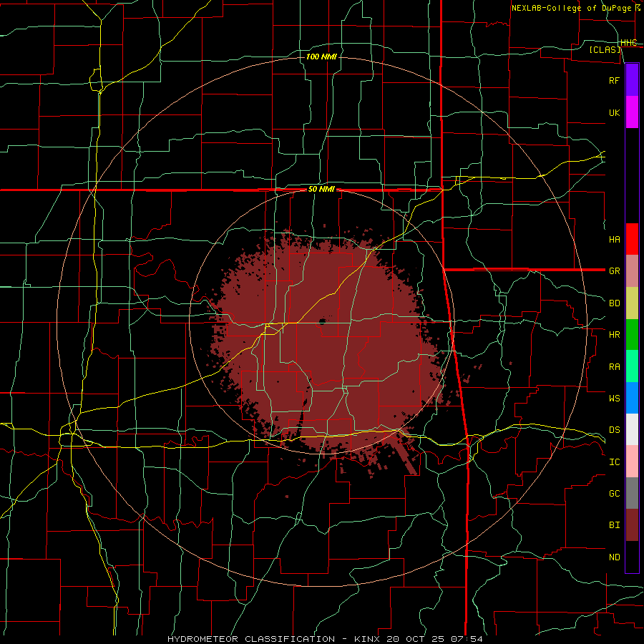
Task: Click the HR green legend swatch
Action: (632, 334)
